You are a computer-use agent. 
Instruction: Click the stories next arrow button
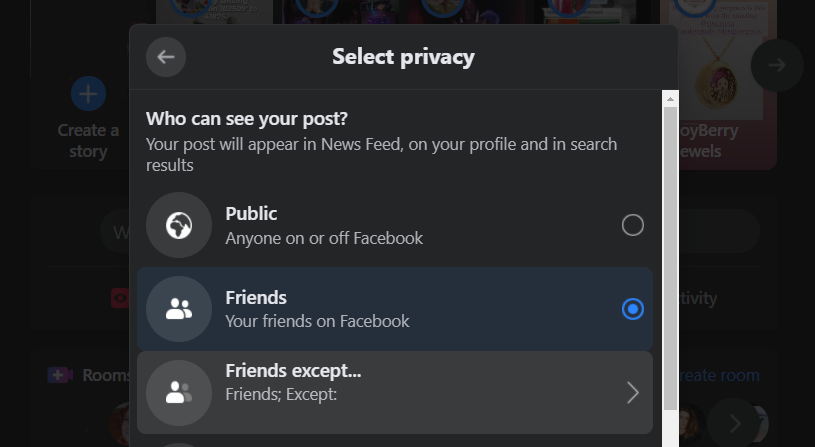pyautogui.click(x=777, y=65)
